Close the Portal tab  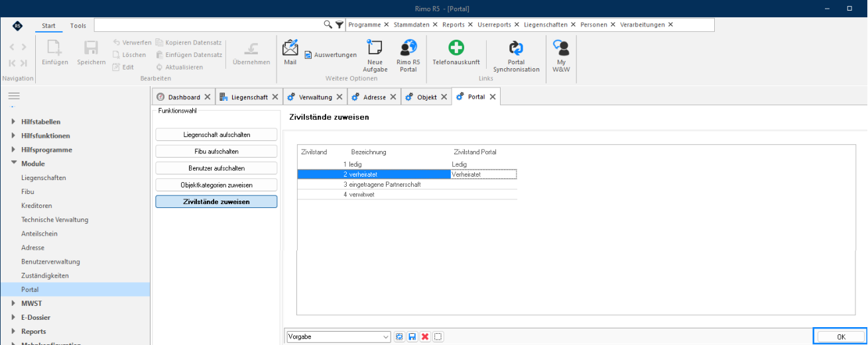tap(493, 97)
